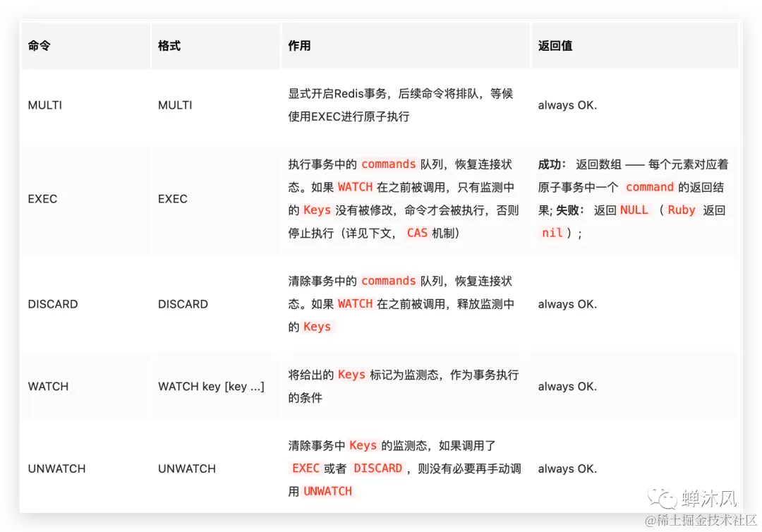This screenshot has height=532, width=762.
Task: Click the Ruby highlighted keyword
Action: [x=681, y=210]
